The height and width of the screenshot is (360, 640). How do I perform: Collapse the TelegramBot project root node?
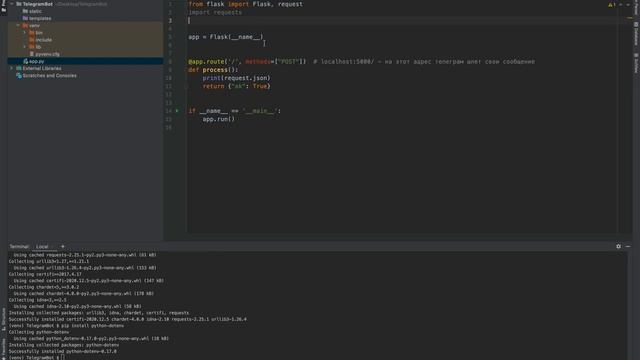click(12, 4)
